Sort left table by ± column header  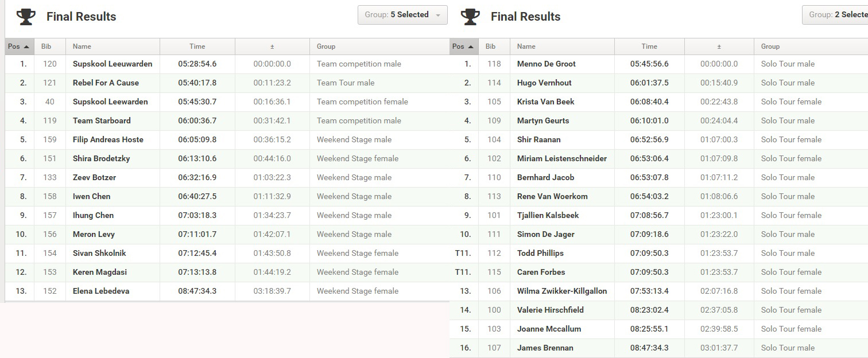tap(272, 46)
